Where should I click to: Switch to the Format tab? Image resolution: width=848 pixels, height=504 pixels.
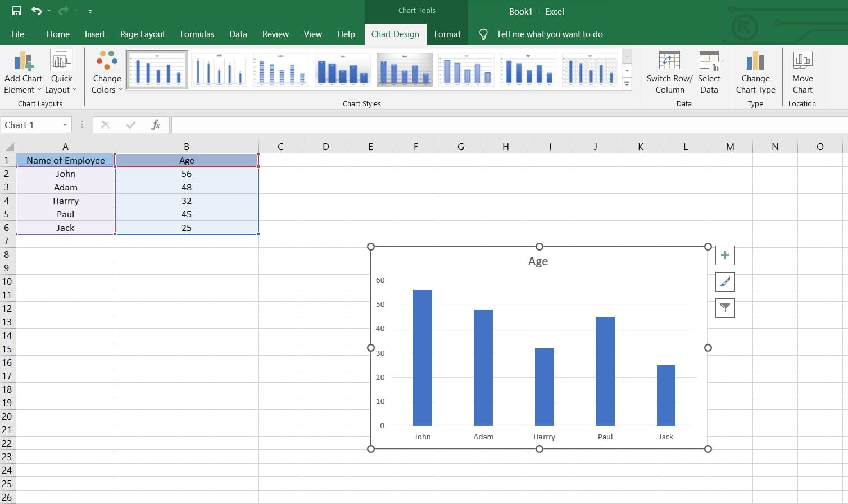point(447,34)
